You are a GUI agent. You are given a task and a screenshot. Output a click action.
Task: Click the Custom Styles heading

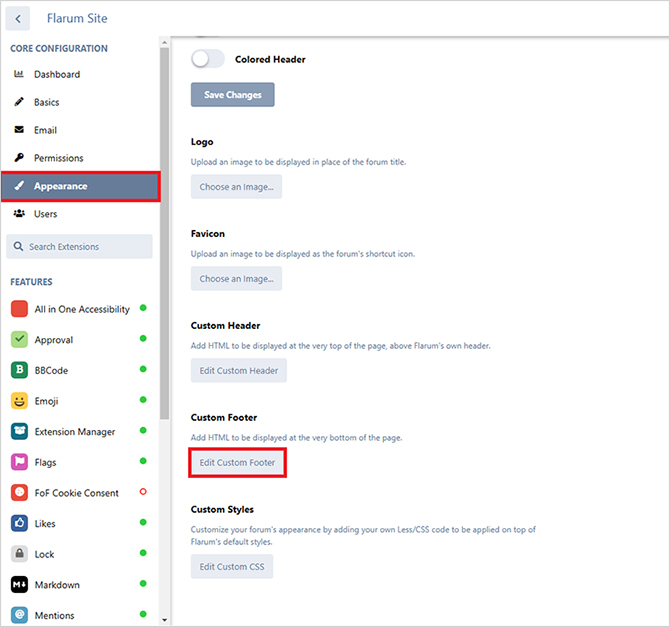point(222,509)
